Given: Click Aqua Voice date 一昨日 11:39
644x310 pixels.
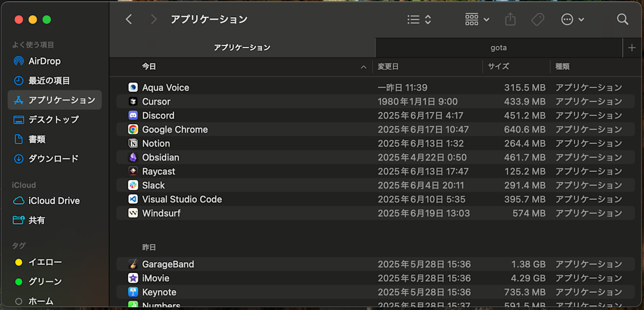Looking at the screenshot, I should coord(402,88).
